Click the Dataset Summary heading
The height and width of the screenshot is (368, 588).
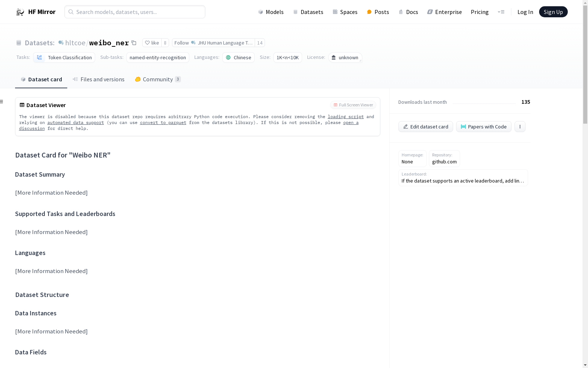pos(40,174)
